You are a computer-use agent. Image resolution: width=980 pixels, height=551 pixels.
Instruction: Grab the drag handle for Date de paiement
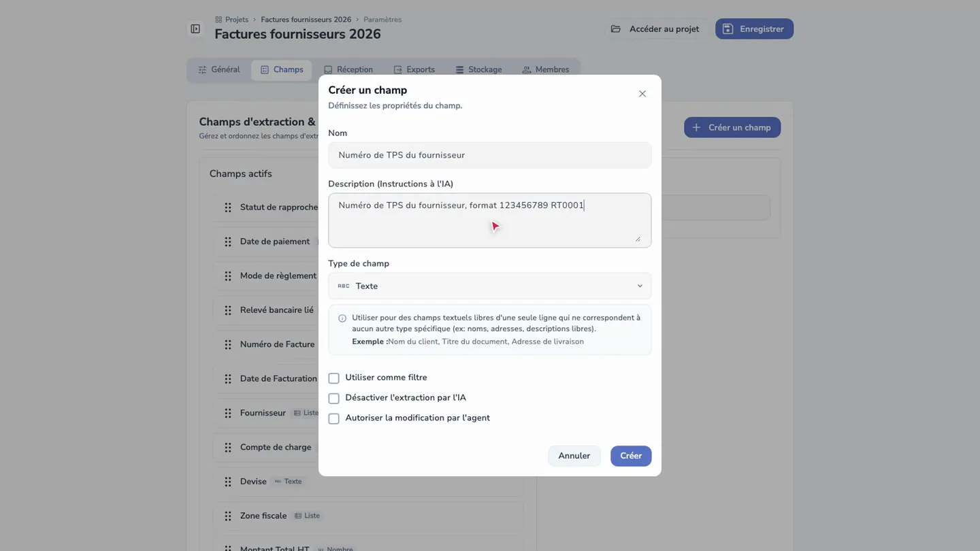tap(228, 241)
